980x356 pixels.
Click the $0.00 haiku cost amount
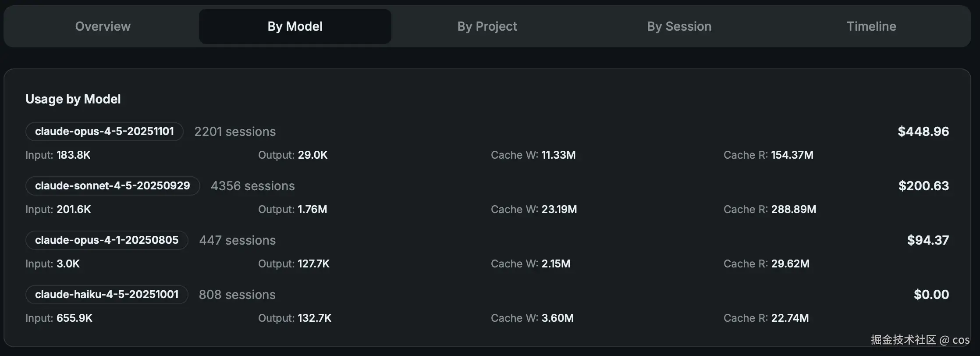coord(931,295)
